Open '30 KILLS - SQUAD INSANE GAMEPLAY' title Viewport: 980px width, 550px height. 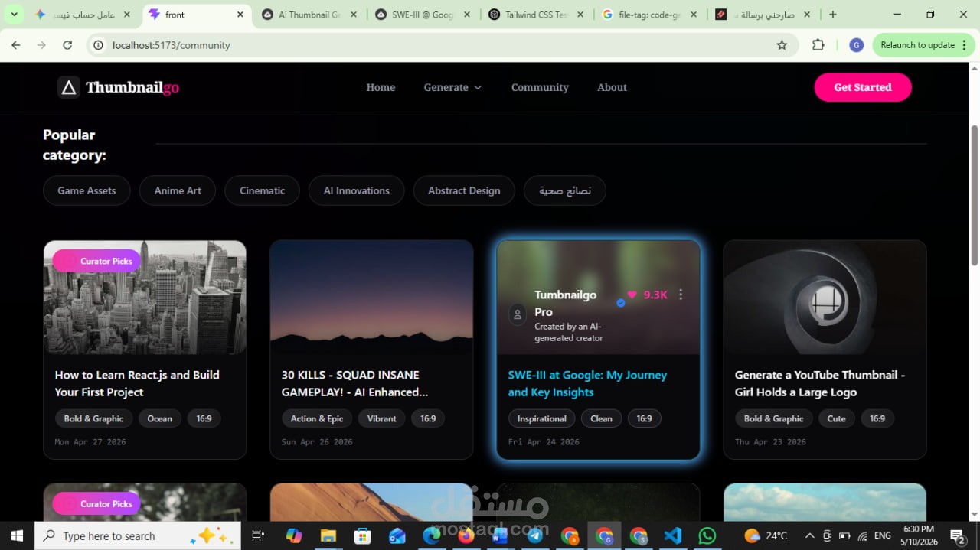(x=354, y=383)
